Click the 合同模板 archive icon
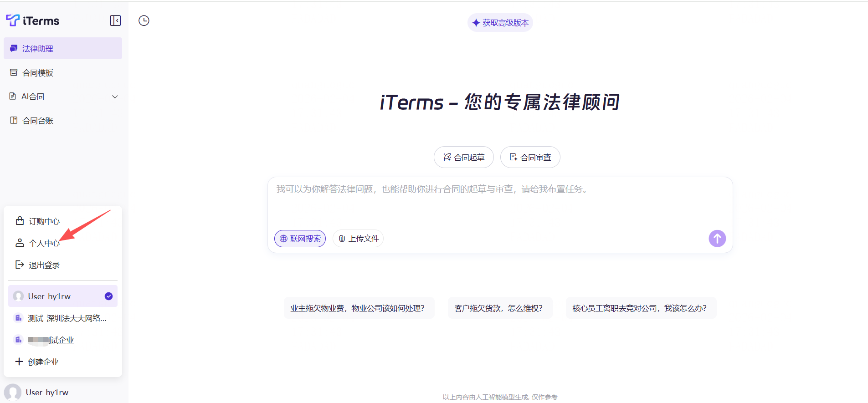 click(14, 72)
